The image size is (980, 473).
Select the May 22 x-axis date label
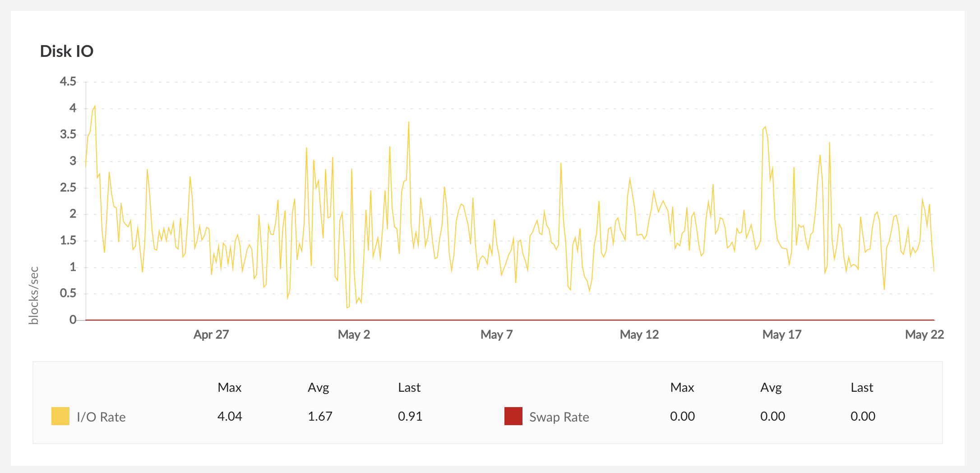click(924, 334)
